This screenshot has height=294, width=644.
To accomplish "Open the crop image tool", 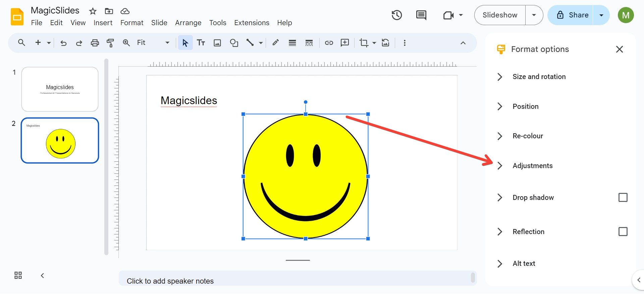I will point(364,43).
